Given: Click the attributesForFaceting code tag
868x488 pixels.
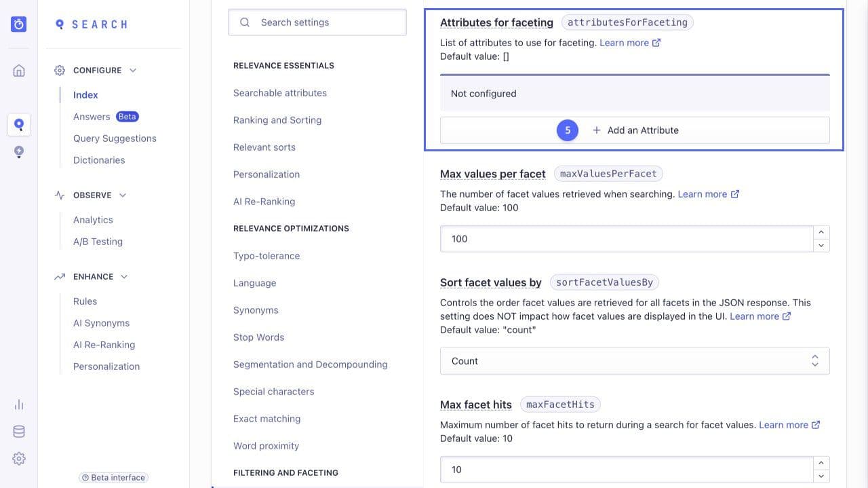Looking at the screenshot, I should 627,22.
